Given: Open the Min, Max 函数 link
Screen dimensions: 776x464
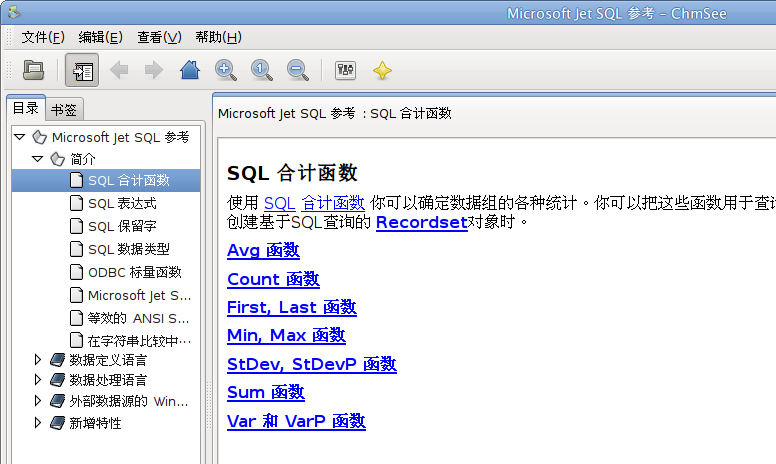Looking at the screenshot, I should pos(286,336).
